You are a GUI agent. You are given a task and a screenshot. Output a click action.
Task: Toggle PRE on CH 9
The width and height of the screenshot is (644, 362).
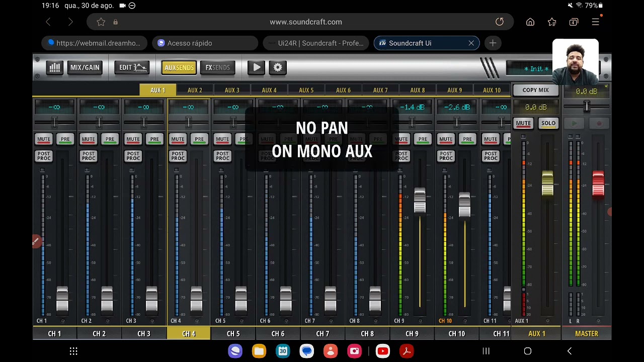(x=423, y=139)
